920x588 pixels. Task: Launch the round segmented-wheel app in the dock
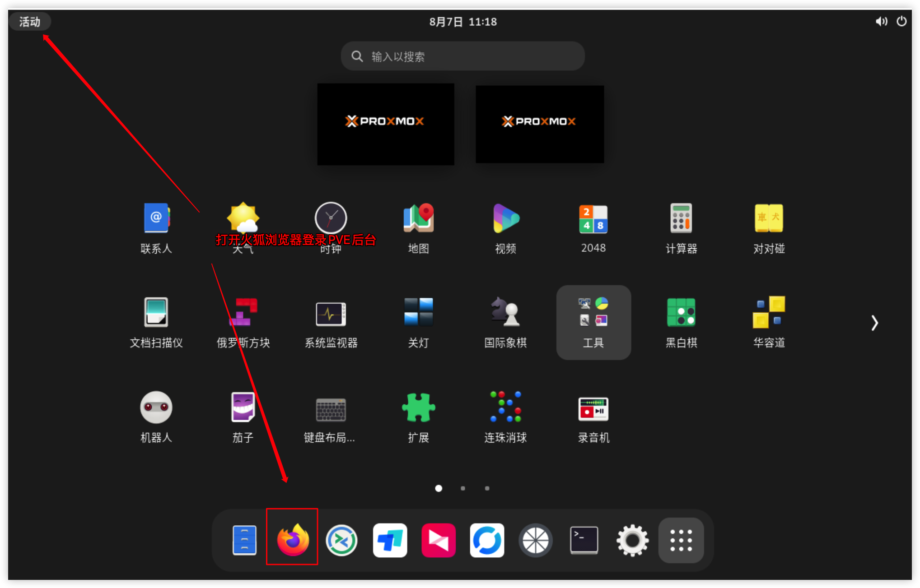pyautogui.click(x=536, y=540)
